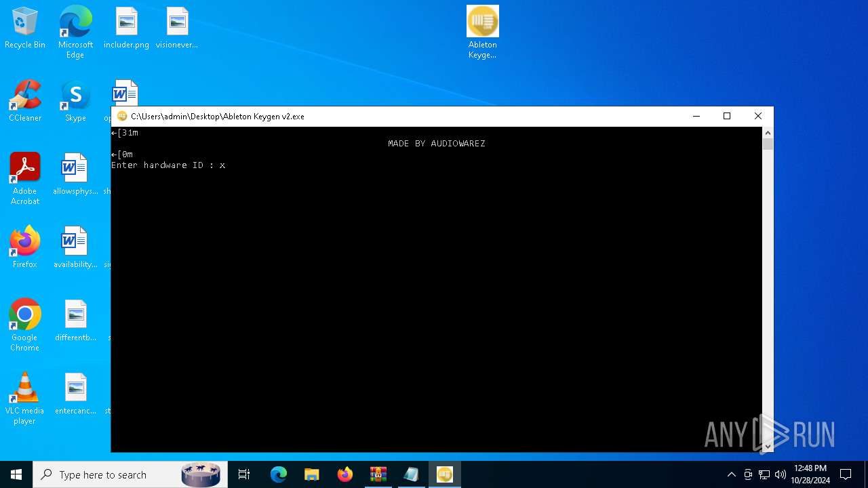The width and height of the screenshot is (868, 488).
Task: Open Skype desktop shortcut
Action: coord(75,101)
